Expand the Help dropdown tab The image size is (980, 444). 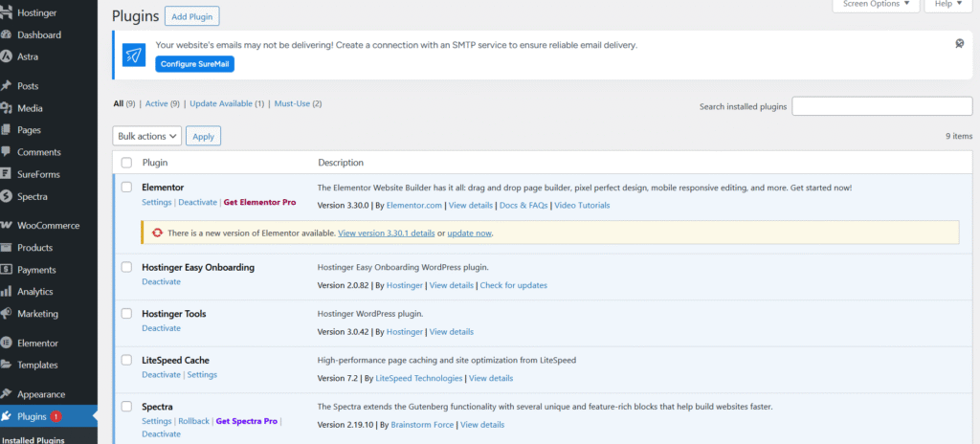pyautogui.click(x=948, y=5)
